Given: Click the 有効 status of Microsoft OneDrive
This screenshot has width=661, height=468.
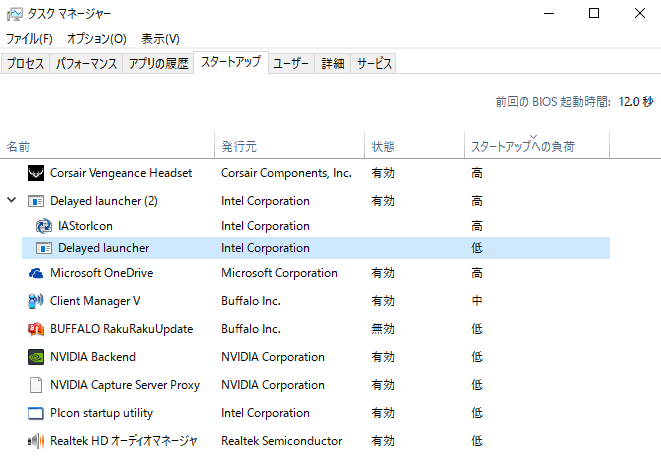Looking at the screenshot, I should click(383, 273).
